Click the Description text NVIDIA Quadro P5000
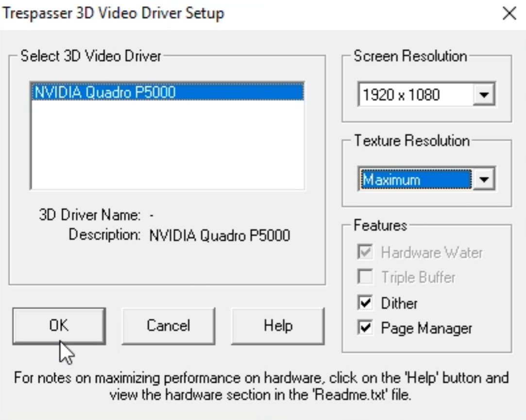 (x=220, y=235)
